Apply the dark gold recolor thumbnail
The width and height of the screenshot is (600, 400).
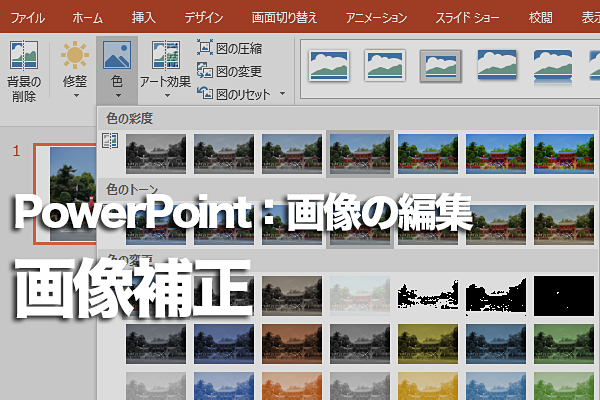428,344
